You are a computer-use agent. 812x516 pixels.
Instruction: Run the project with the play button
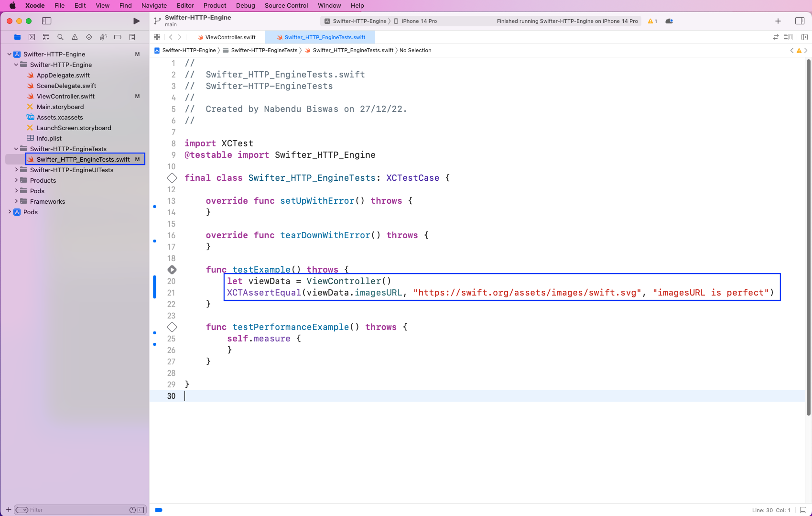tap(136, 21)
